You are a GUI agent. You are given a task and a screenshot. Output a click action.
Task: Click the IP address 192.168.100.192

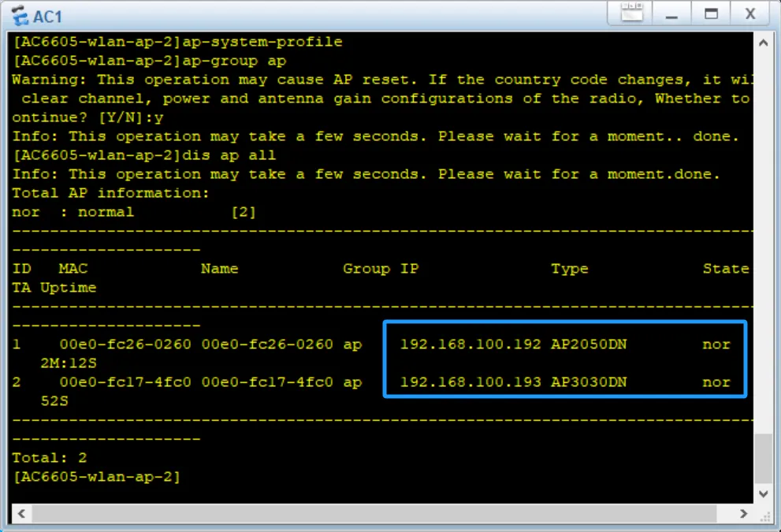coord(470,344)
